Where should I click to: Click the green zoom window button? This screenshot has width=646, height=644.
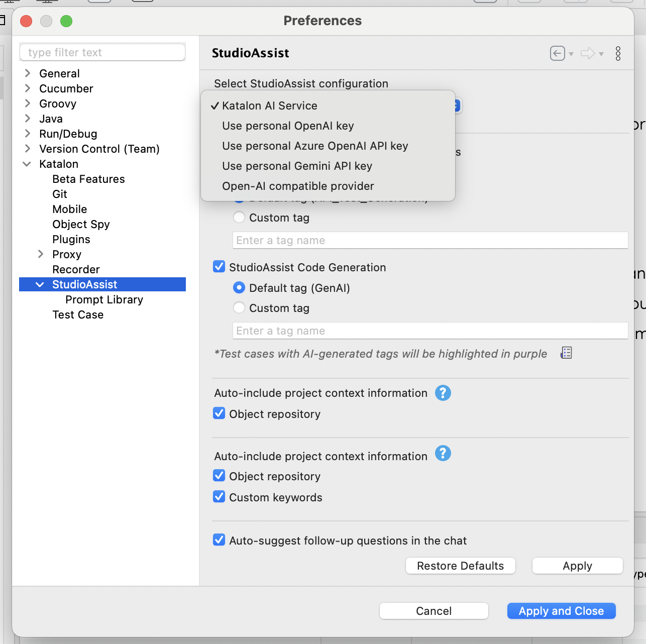point(66,21)
